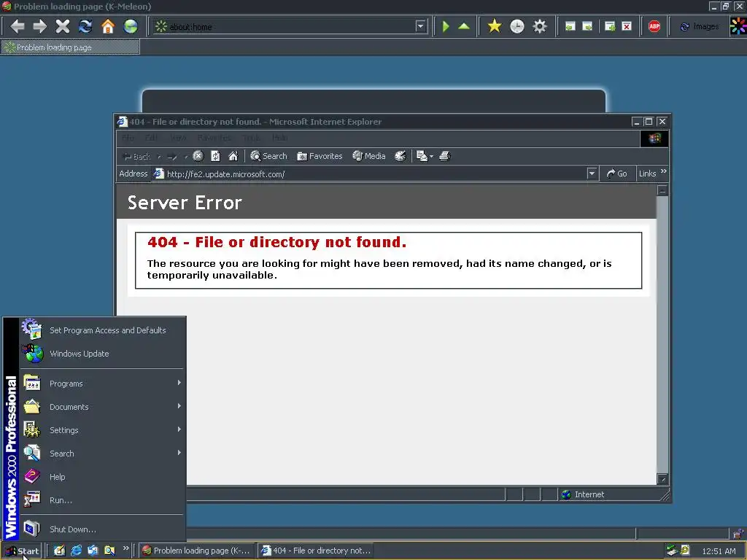747x560 pixels.
Task: Refresh page in Internet Explorer
Action: 215,156
